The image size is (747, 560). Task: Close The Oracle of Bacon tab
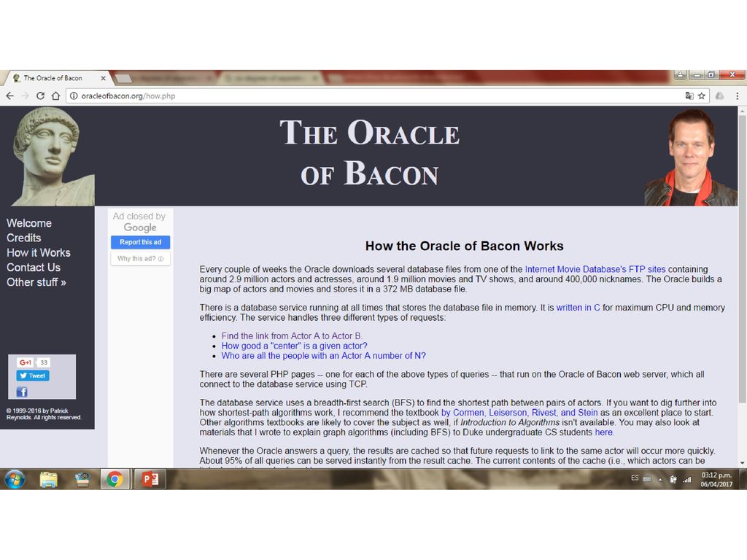[x=103, y=78]
